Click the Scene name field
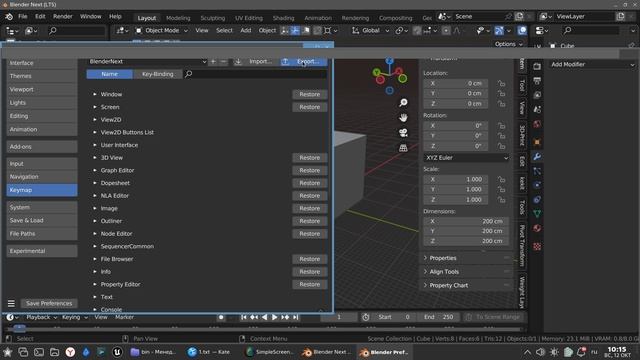Screen dimensions: 640x360 478,17
